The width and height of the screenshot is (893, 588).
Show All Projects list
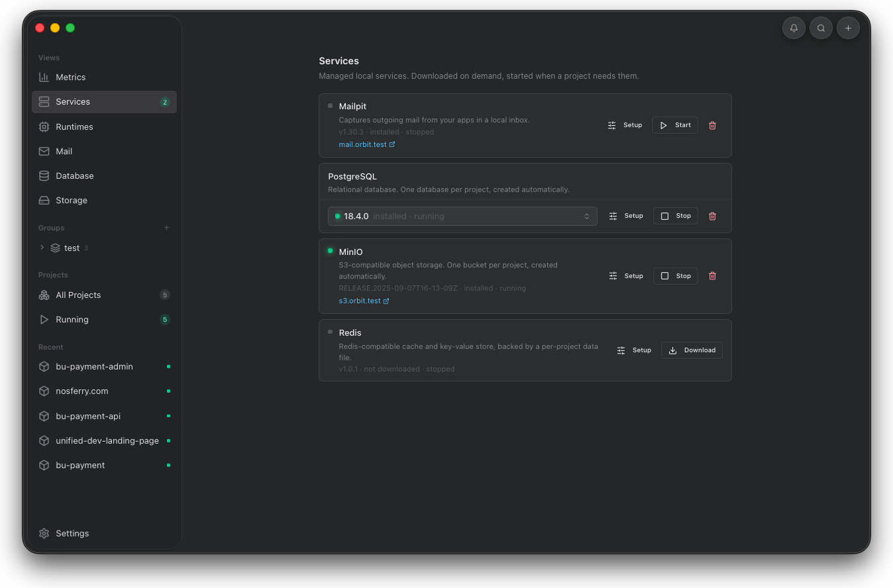click(x=104, y=295)
